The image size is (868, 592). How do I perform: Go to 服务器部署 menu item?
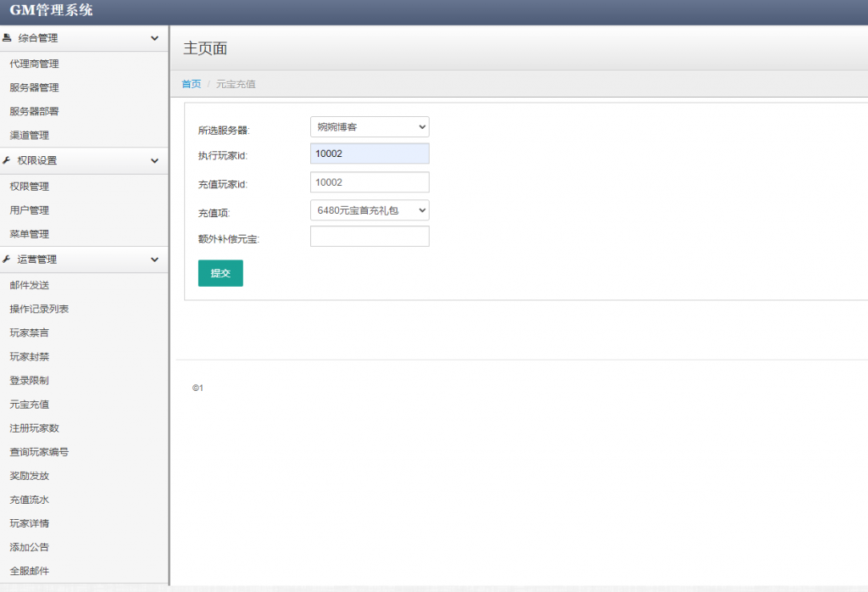pyautogui.click(x=34, y=111)
